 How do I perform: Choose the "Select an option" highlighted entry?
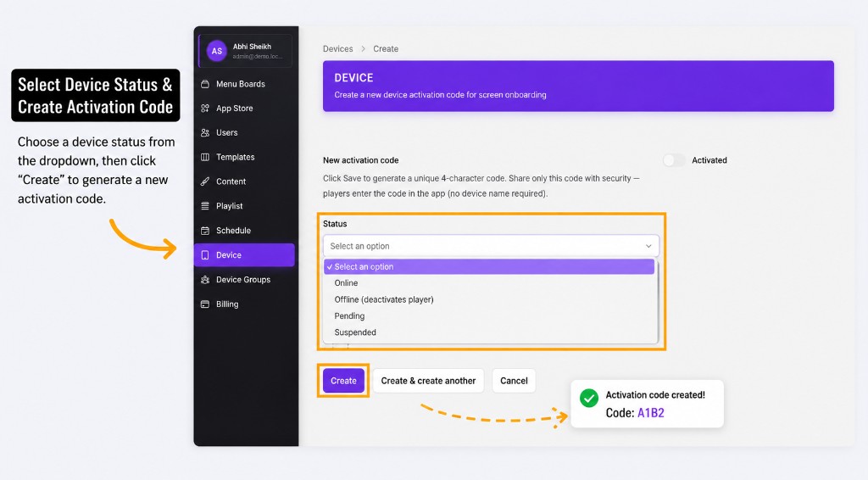click(x=489, y=266)
